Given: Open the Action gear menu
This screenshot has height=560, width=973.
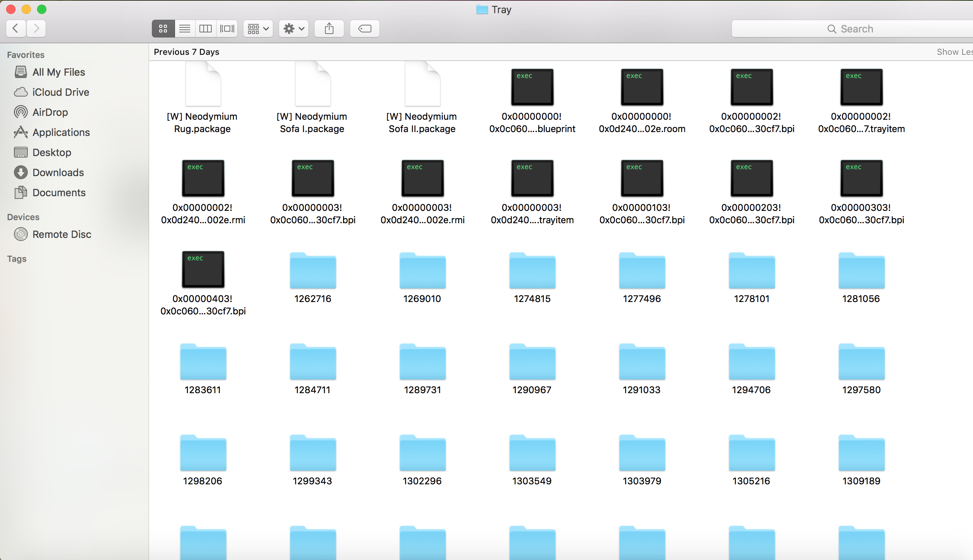Looking at the screenshot, I should click(x=294, y=29).
